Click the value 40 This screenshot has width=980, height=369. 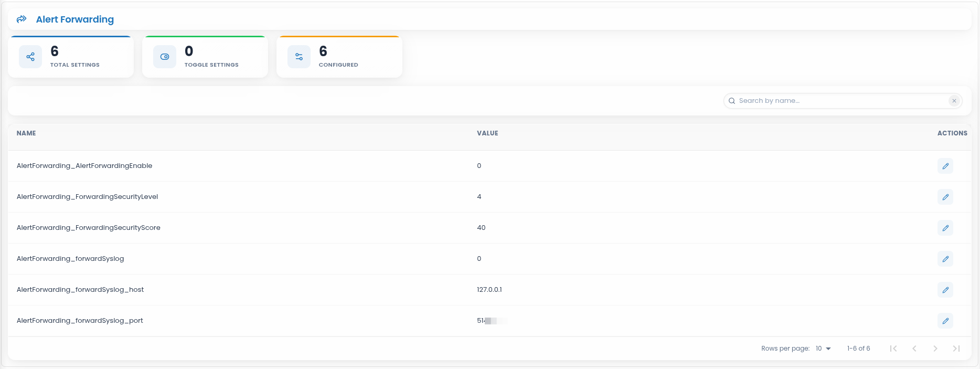(481, 228)
